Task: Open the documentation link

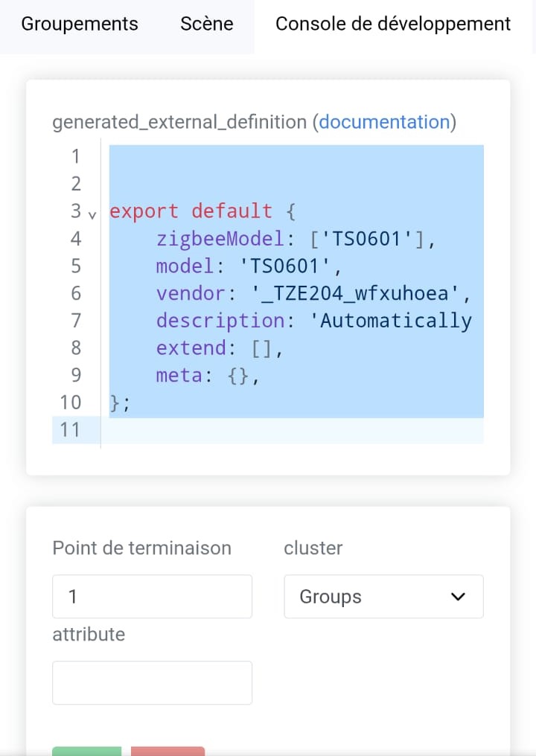Action: 385,122
